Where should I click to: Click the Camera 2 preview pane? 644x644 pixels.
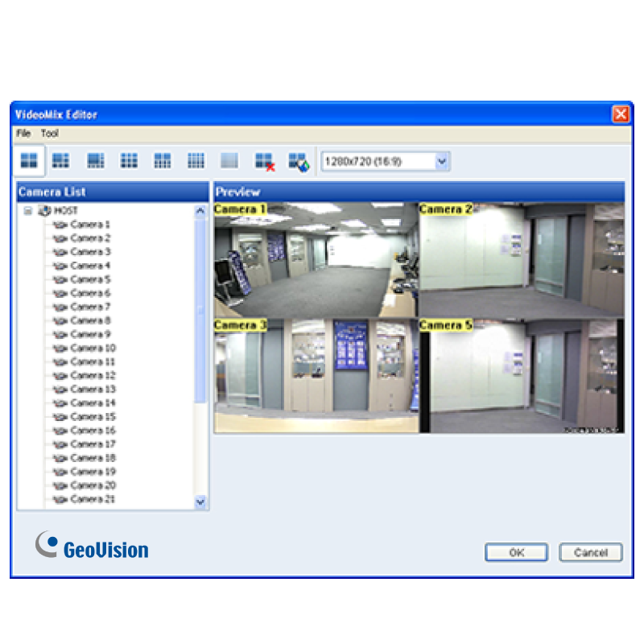(521, 259)
